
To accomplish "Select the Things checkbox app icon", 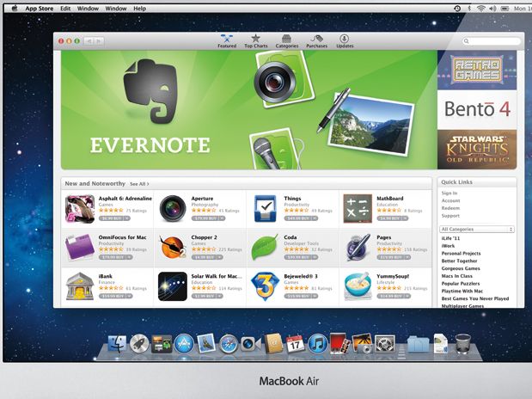I will (263, 208).
